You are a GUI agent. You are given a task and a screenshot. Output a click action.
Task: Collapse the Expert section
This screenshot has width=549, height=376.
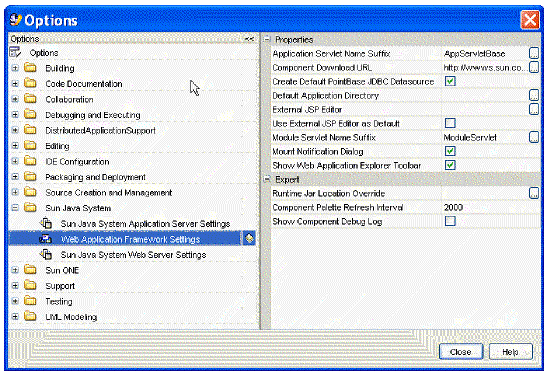pos(267,179)
